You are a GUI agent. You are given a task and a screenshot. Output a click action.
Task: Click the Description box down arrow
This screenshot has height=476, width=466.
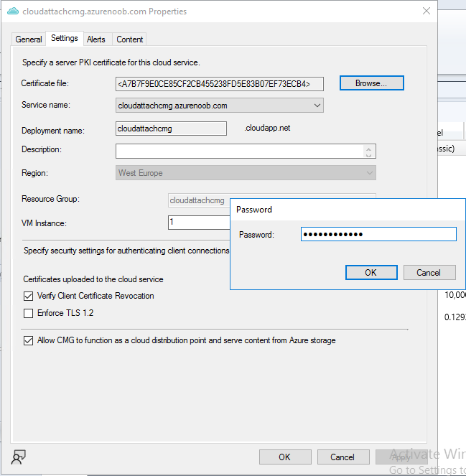pyautogui.click(x=368, y=155)
